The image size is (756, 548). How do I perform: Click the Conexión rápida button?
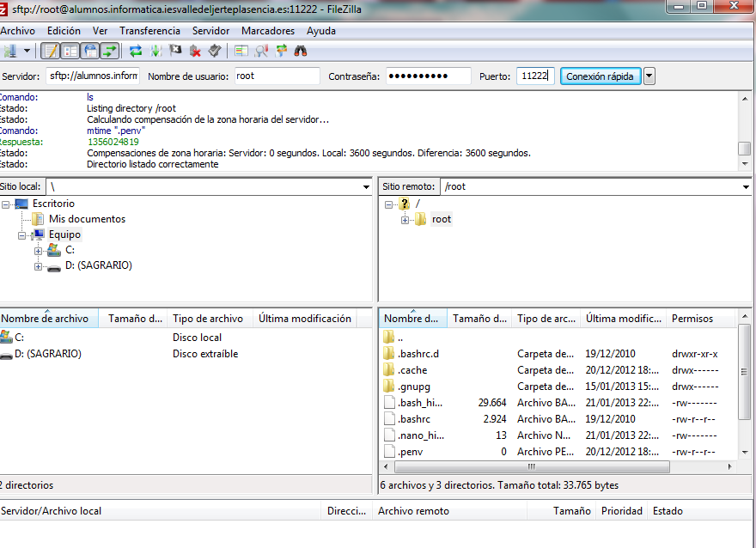[600, 76]
